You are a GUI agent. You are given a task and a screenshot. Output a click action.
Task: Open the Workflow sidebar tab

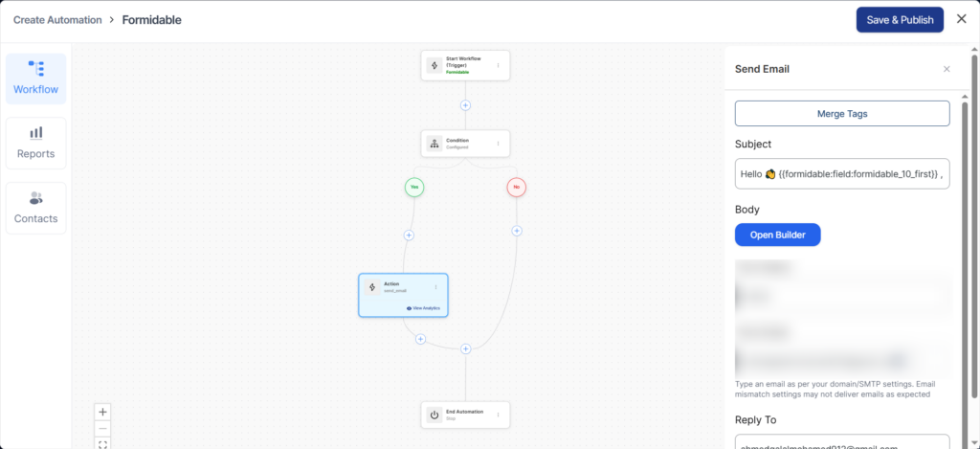pos(35,79)
